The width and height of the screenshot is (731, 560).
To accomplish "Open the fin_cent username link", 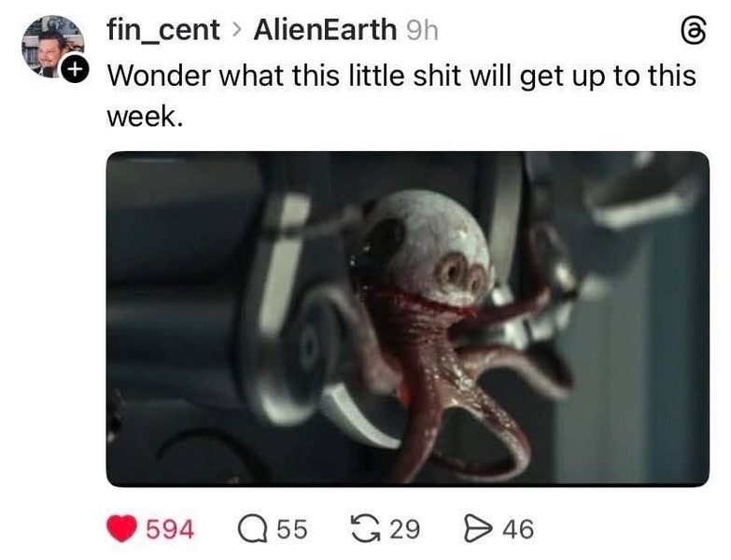I will (x=163, y=30).
